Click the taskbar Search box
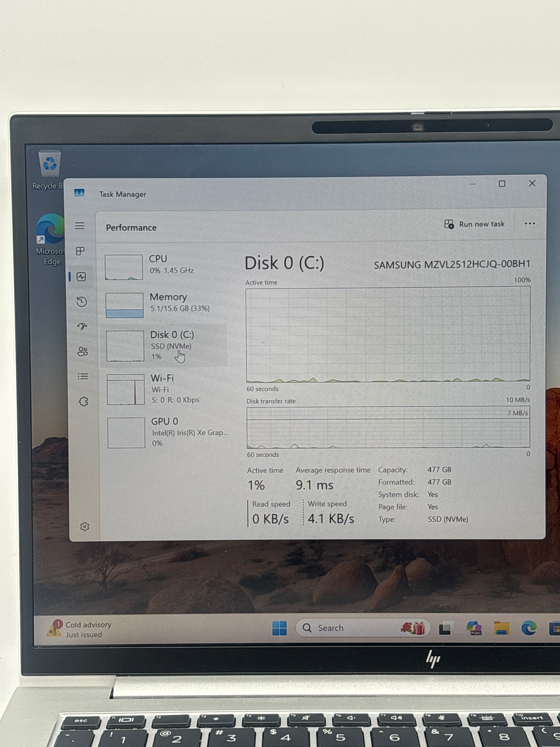Image resolution: width=560 pixels, height=747 pixels. point(363,628)
